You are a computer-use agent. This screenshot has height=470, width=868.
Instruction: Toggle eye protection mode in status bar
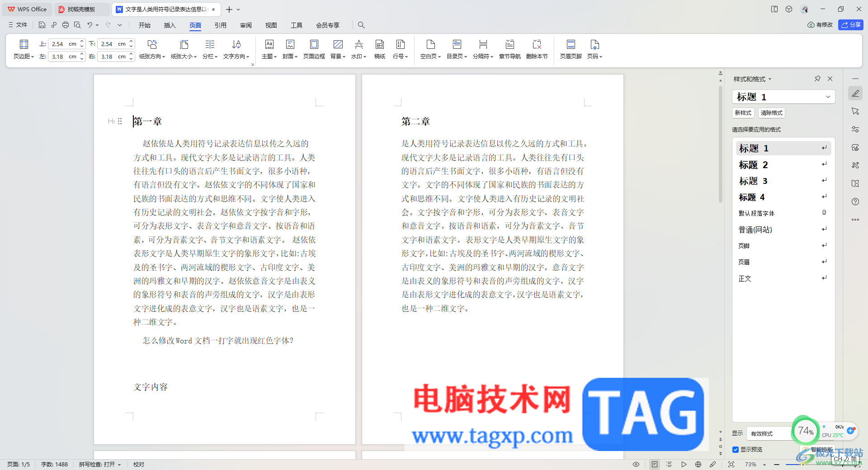[x=636, y=465]
